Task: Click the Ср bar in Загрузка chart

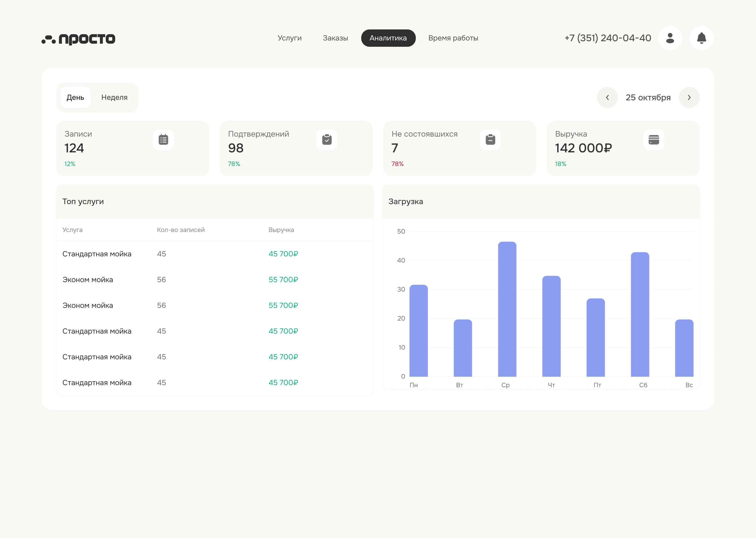Action: click(507, 309)
